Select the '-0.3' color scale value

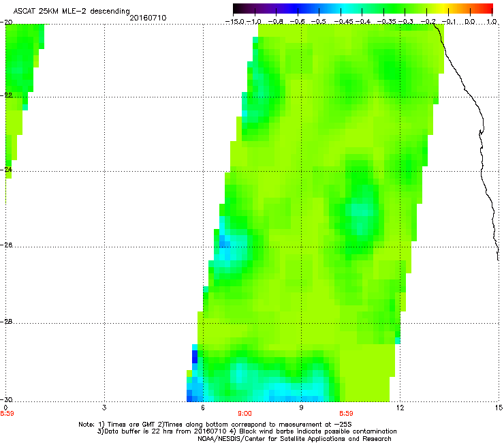(406, 22)
